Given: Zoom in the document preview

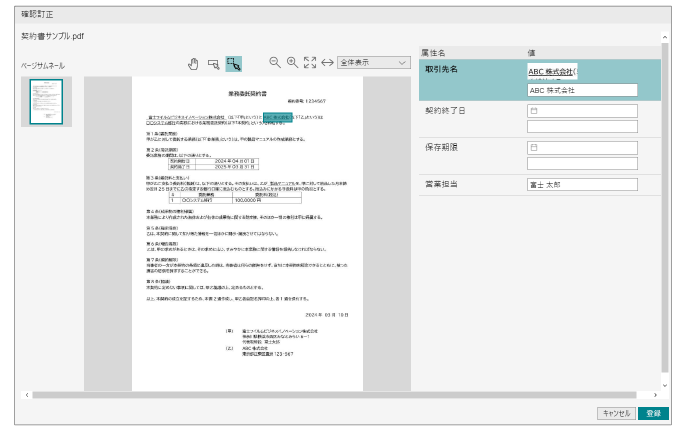Looking at the screenshot, I should pyautogui.click(x=292, y=63).
